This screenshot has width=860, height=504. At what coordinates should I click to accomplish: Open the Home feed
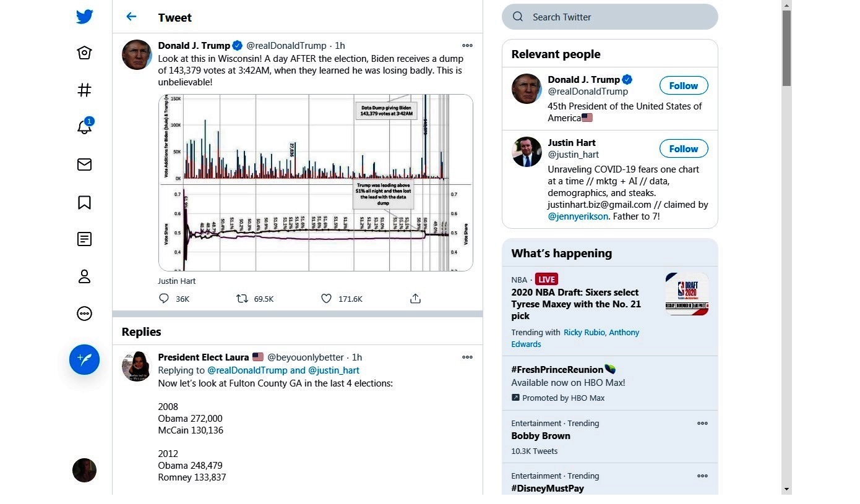84,53
